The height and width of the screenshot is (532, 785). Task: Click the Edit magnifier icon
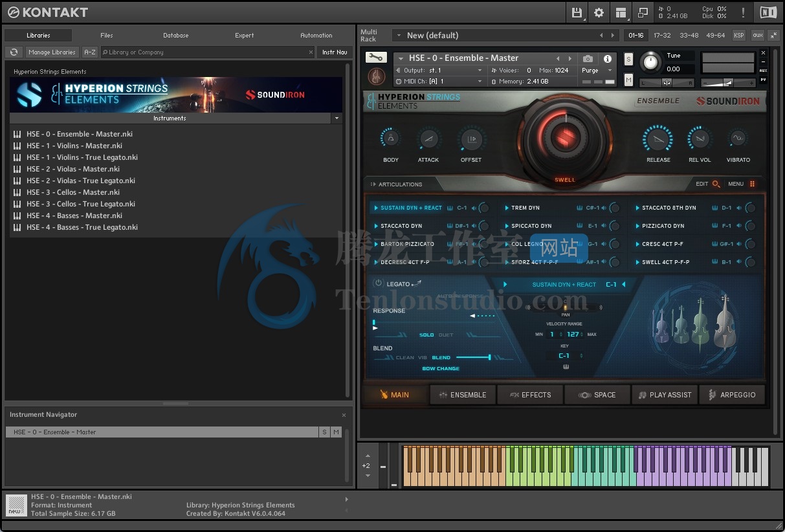click(x=716, y=184)
